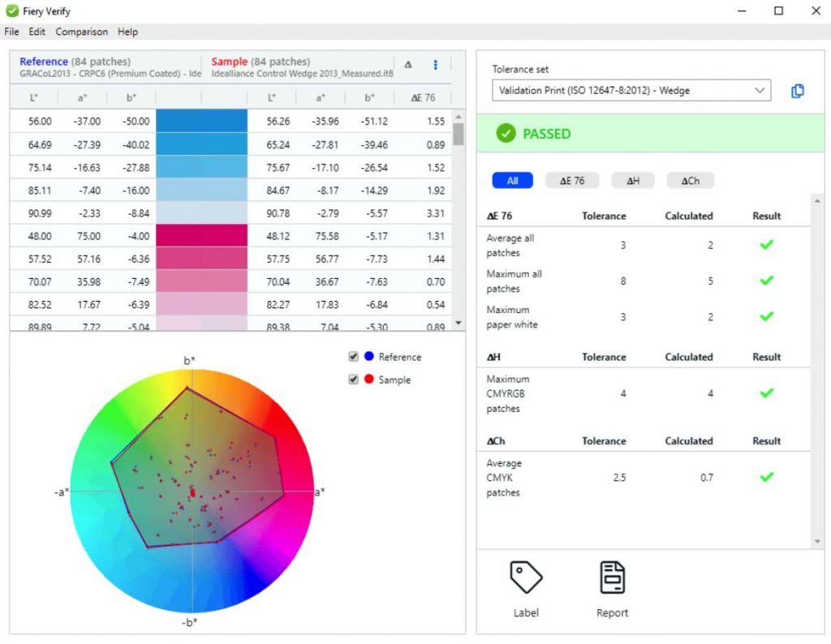This screenshot has height=644, width=831.
Task: Toggle the ΔCh metric filter
Action: [x=690, y=180]
